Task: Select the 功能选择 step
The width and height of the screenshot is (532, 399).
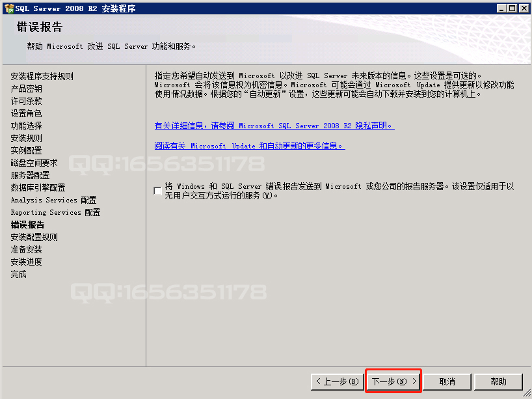Action: [27, 126]
